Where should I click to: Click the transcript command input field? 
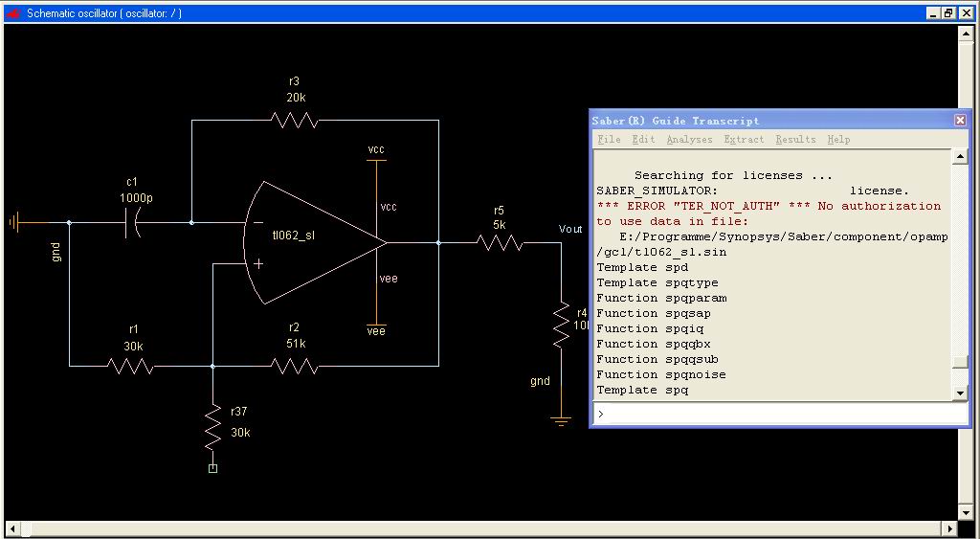click(780, 414)
